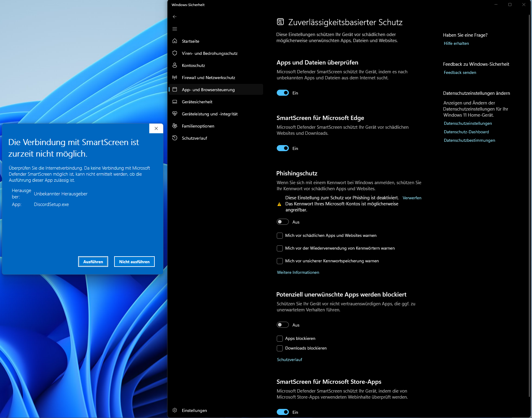Click the back arrow in Windows-Sicherheit
The height and width of the screenshot is (418, 532).
pos(175,17)
